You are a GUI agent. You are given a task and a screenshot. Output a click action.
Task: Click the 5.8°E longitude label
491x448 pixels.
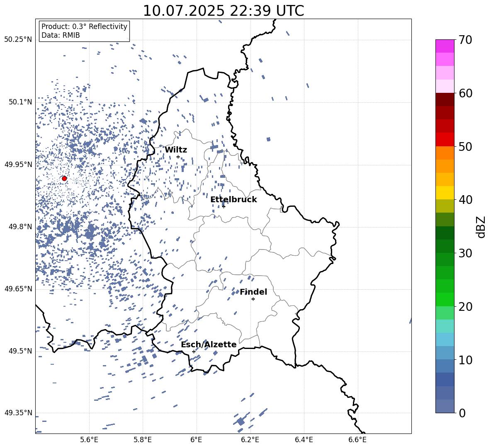(x=143, y=440)
